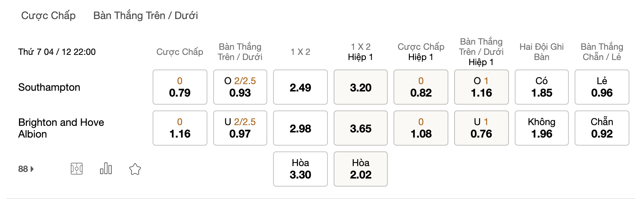This screenshot has width=644, height=199.
Task: Open the football pitch live view icon
Action: 77,169
